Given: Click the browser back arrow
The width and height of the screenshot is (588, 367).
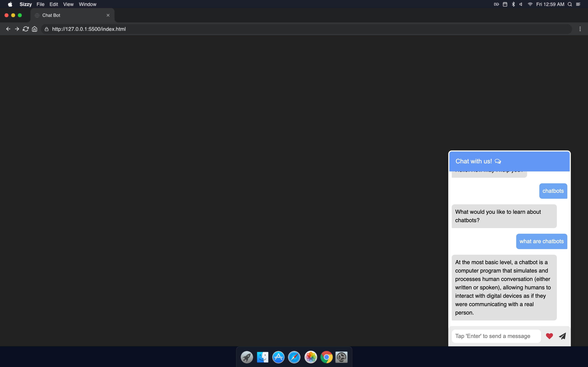Looking at the screenshot, I should pyautogui.click(x=8, y=29).
